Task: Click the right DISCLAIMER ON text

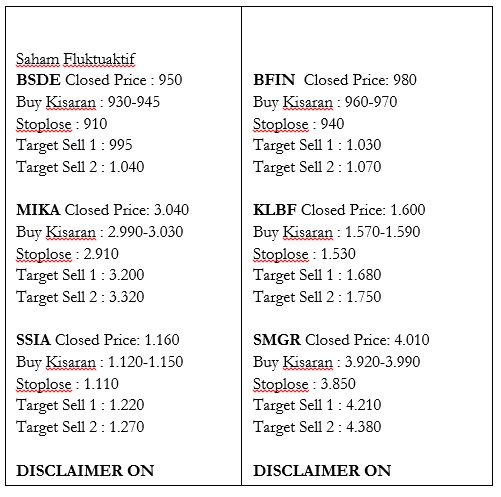Action: [322, 471]
